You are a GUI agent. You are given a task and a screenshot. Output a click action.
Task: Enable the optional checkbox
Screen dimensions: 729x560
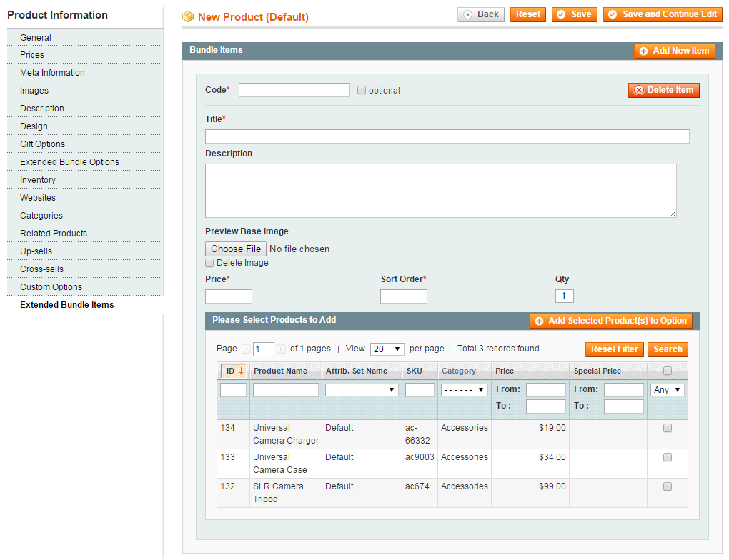tap(362, 91)
